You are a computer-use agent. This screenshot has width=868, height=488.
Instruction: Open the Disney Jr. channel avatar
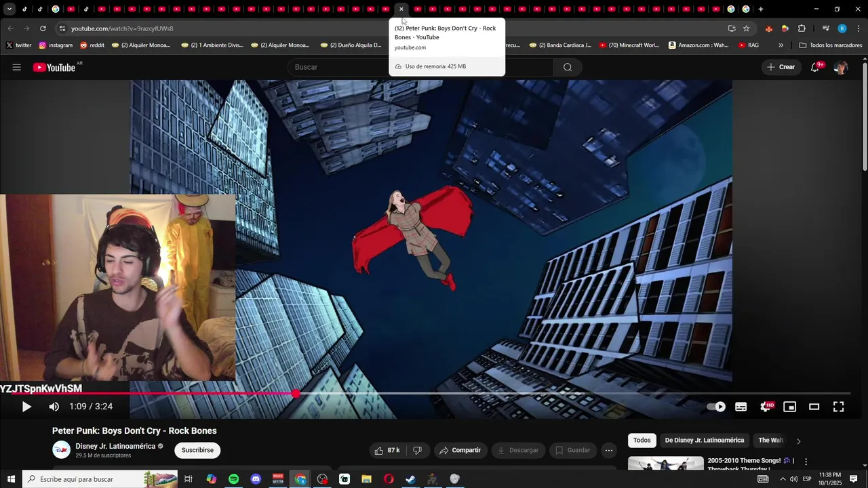61,450
